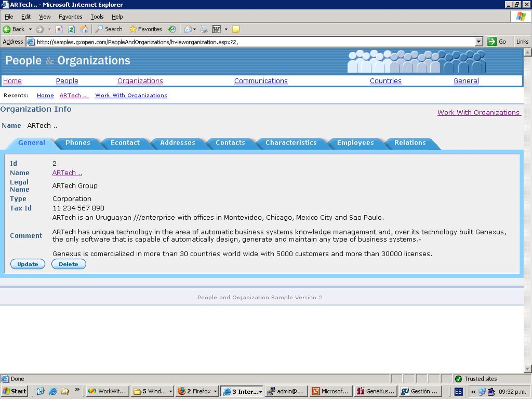This screenshot has width=532, height=399.
Task: Open the address bar dropdown list
Action: pos(478,42)
